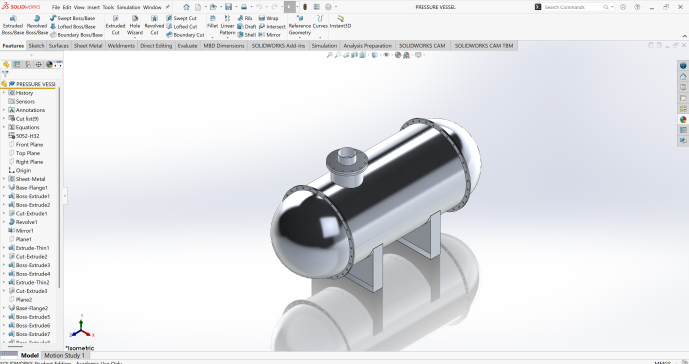689x364 pixels.
Task: Switch to the PropertyManager tab
Action: [x=17, y=64]
